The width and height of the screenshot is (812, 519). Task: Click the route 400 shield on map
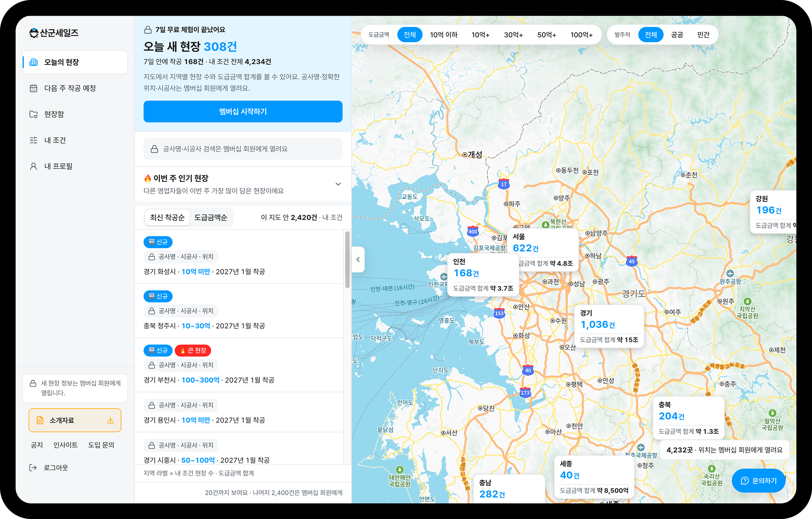[x=473, y=231]
